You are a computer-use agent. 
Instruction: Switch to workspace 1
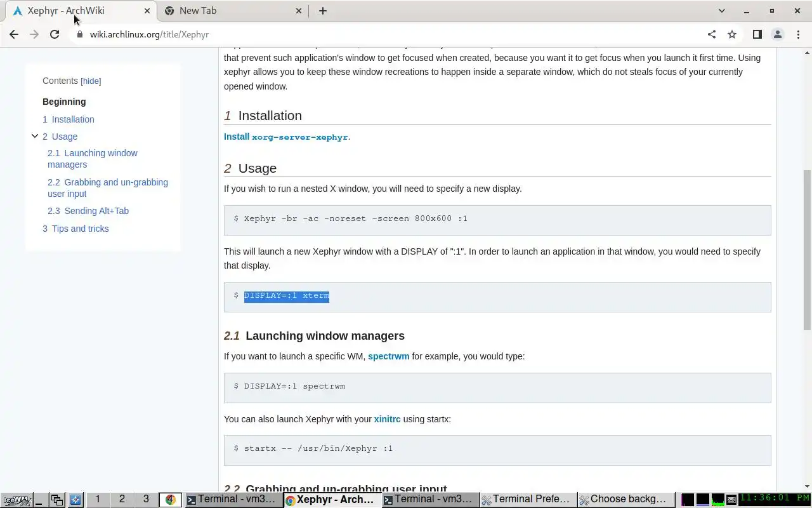click(x=98, y=499)
